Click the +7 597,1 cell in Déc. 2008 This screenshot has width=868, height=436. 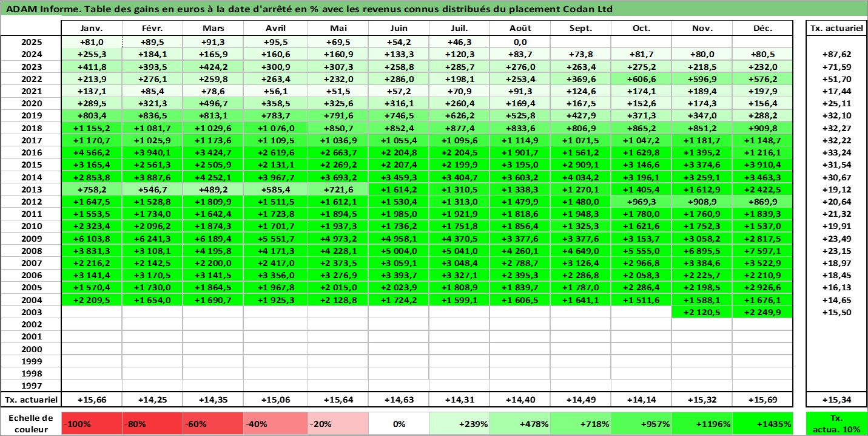[762, 251]
